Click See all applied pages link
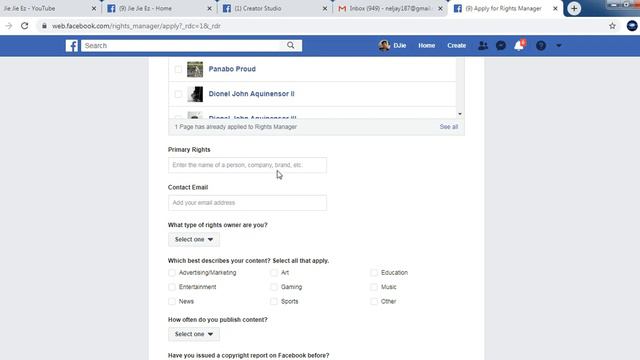640x360 pixels. (x=449, y=127)
